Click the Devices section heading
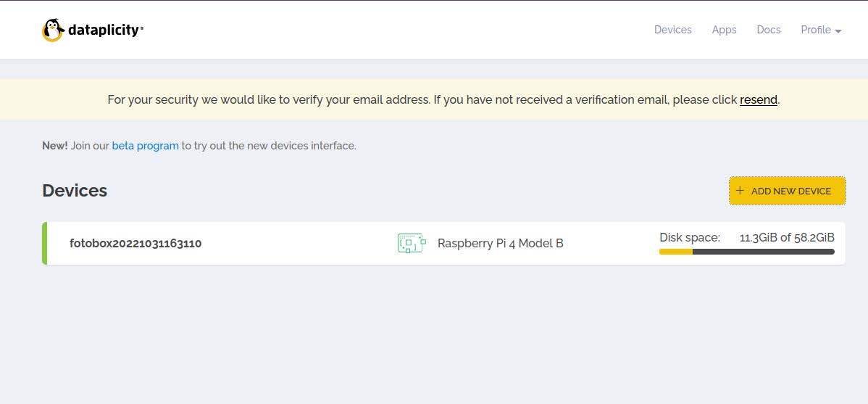The image size is (868, 404). point(75,191)
